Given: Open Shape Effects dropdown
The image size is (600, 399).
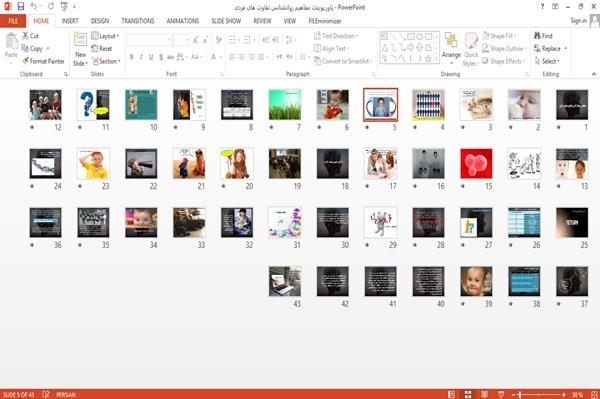Looking at the screenshot, I should coord(504,61).
